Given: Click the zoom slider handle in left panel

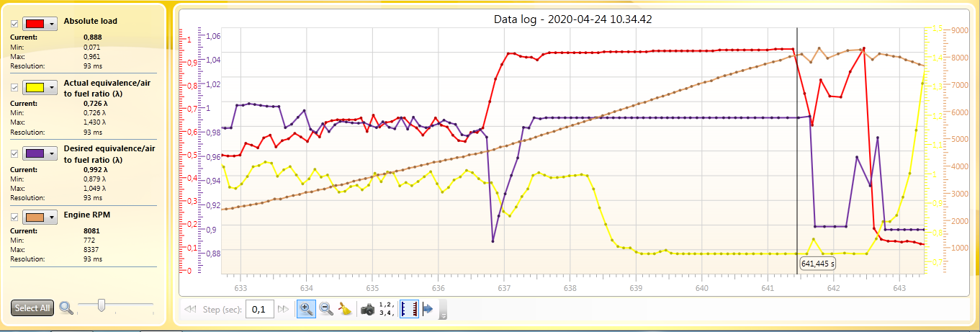Looking at the screenshot, I should tap(102, 306).
